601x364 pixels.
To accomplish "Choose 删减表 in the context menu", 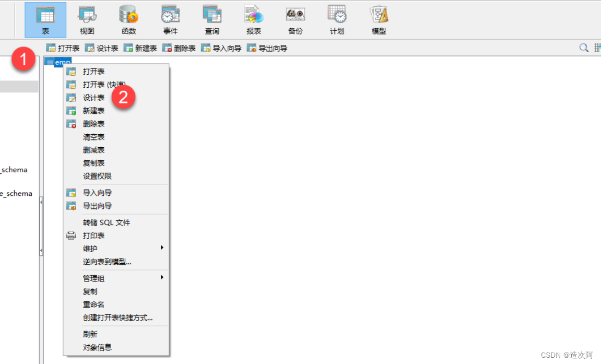I will [116, 150].
